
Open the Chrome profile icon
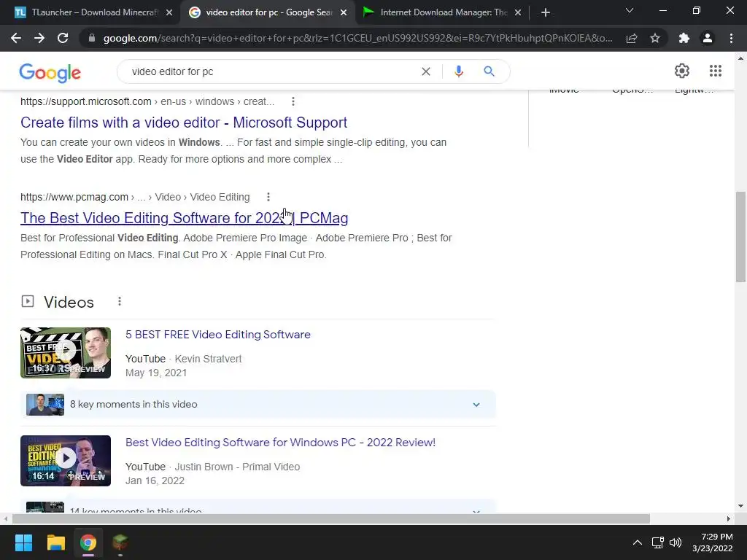point(708,38)
